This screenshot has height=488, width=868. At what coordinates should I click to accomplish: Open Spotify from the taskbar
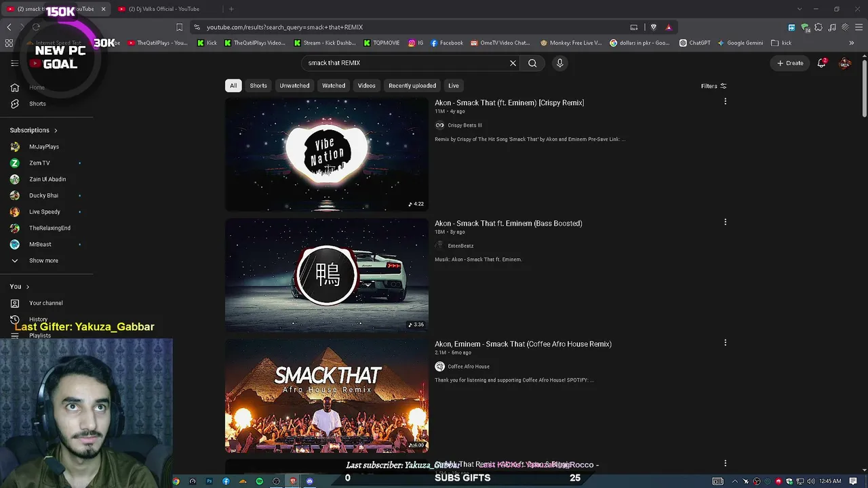coord(259,481)
